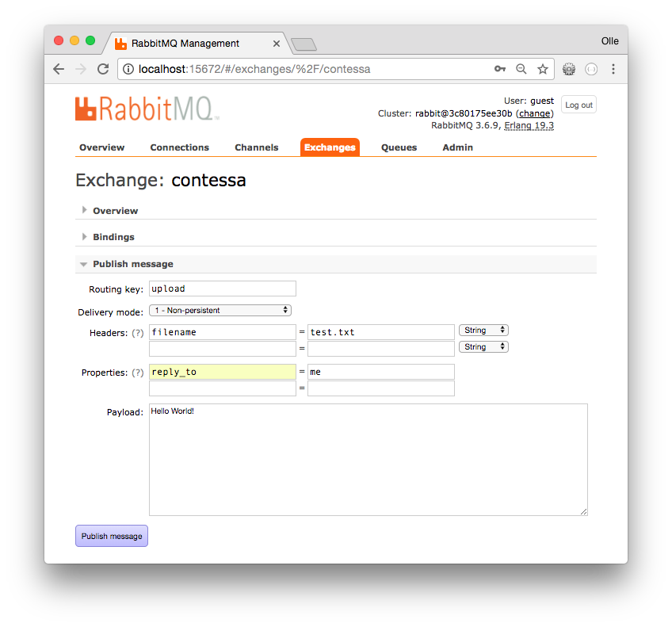Click the filename header name field
The image size is (672, 627).
point(223,332)
